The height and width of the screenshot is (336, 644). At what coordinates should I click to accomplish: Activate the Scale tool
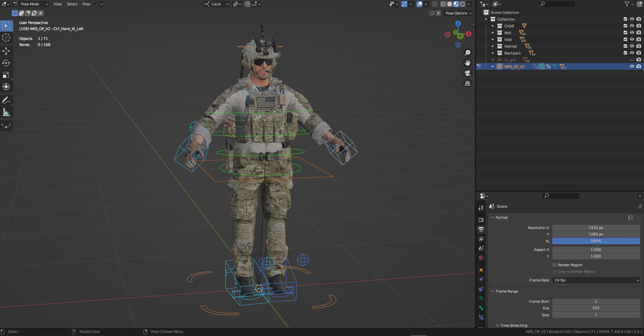point(6,75)
